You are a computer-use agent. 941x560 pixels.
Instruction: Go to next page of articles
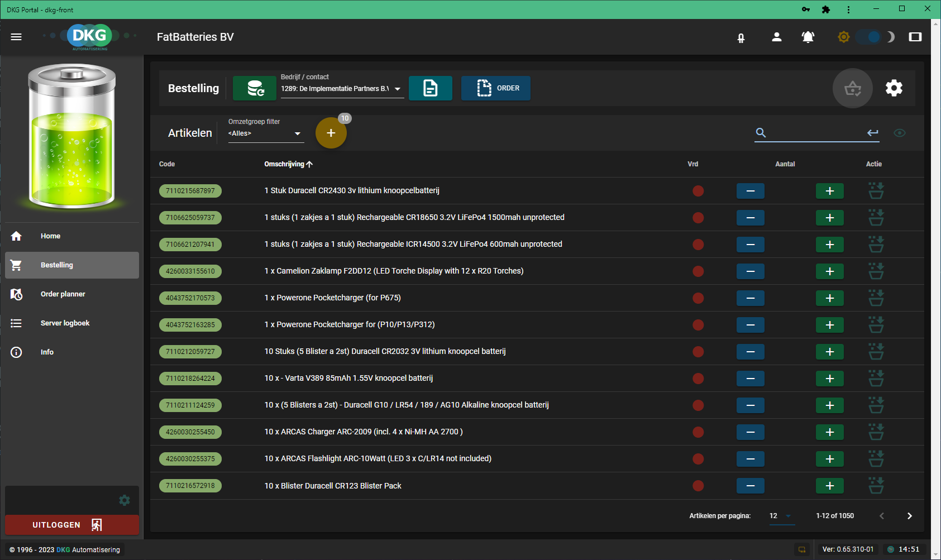909,516
